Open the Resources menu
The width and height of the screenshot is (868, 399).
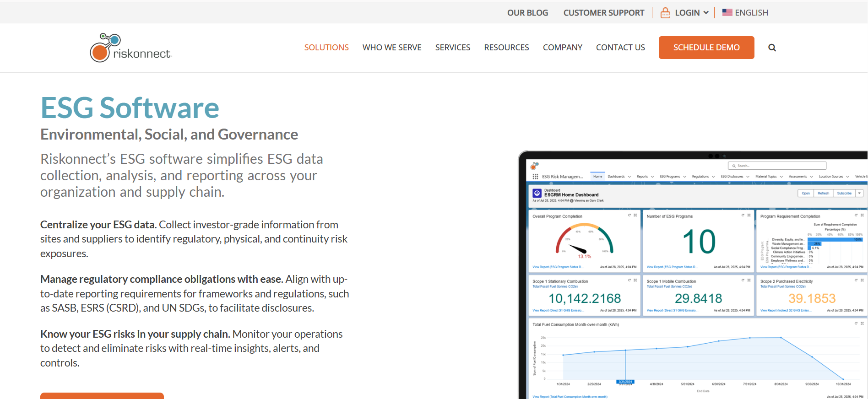point(506,48)
